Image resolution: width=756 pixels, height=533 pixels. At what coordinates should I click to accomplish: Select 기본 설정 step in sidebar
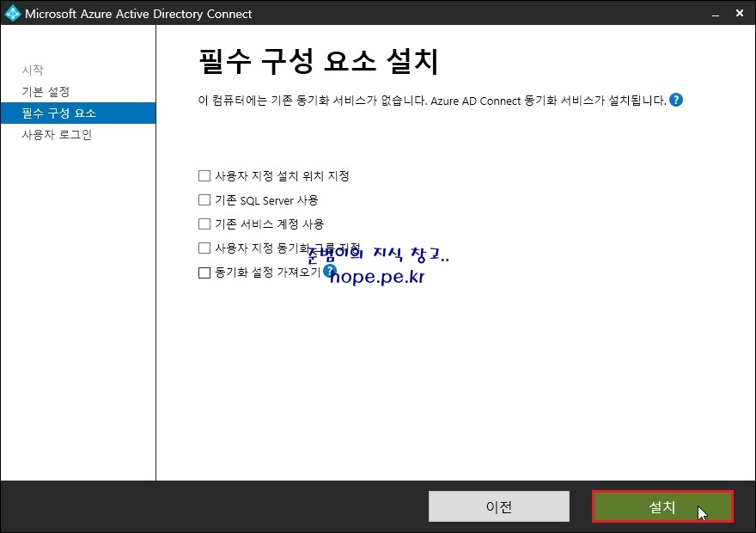[46, 92]
